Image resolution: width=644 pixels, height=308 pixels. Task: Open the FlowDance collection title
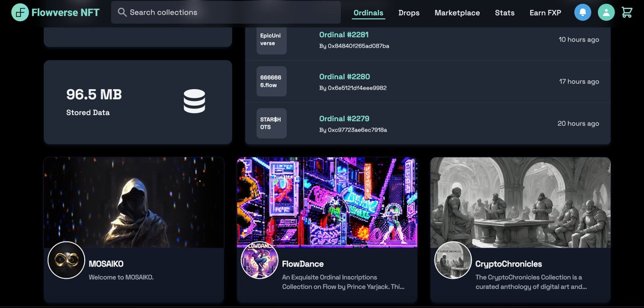coord(303,264)
